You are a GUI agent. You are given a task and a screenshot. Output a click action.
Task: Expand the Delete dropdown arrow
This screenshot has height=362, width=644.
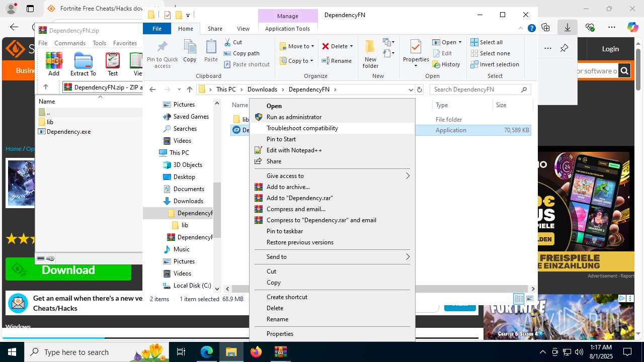tap(351, 46)
